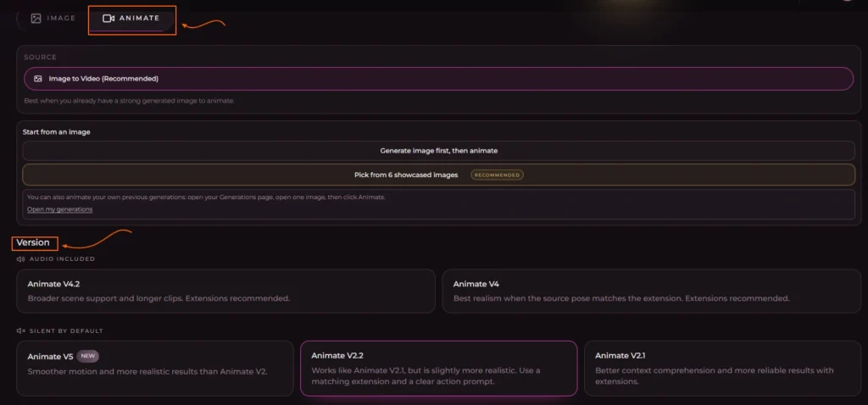Click the NEW badge on Animate V5
Screen dimensions: 868x405
coord(88,357)
